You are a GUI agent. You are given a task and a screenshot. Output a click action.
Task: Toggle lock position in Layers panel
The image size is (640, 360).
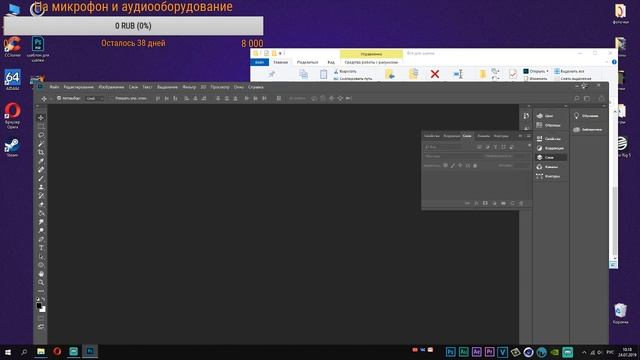(460, 165)
